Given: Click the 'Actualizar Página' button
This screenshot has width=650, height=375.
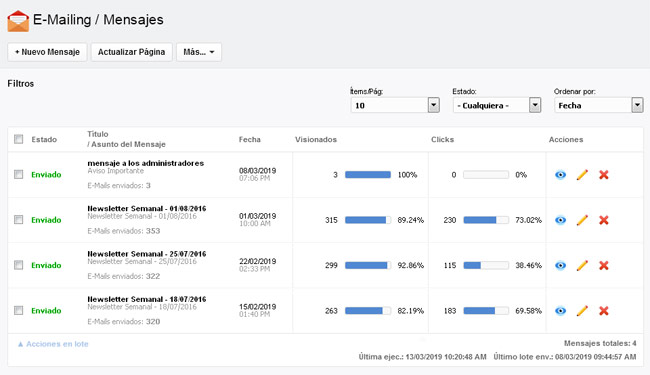Looking at the screenshot, I should coord(131,52).
